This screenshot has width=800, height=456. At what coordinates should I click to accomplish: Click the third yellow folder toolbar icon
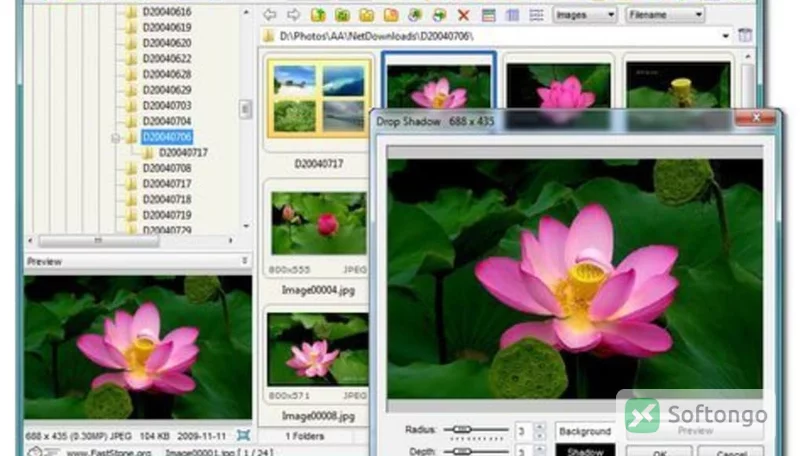coord(366,15)
